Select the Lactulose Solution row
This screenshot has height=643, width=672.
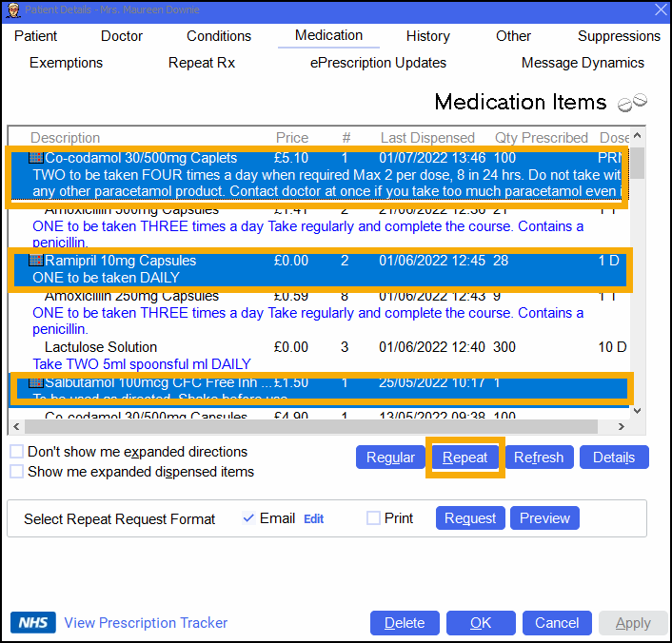point(101,347)
